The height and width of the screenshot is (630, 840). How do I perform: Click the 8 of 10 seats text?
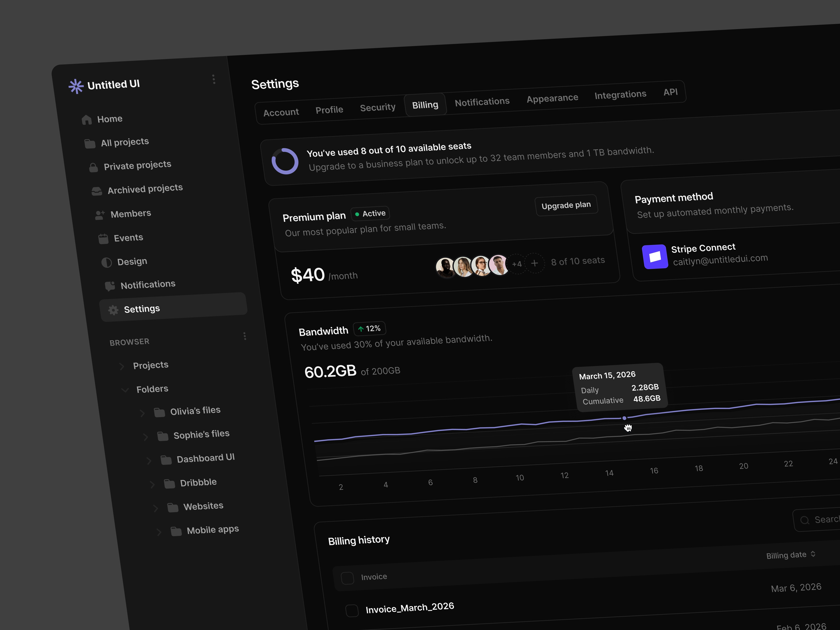[578, 261]
